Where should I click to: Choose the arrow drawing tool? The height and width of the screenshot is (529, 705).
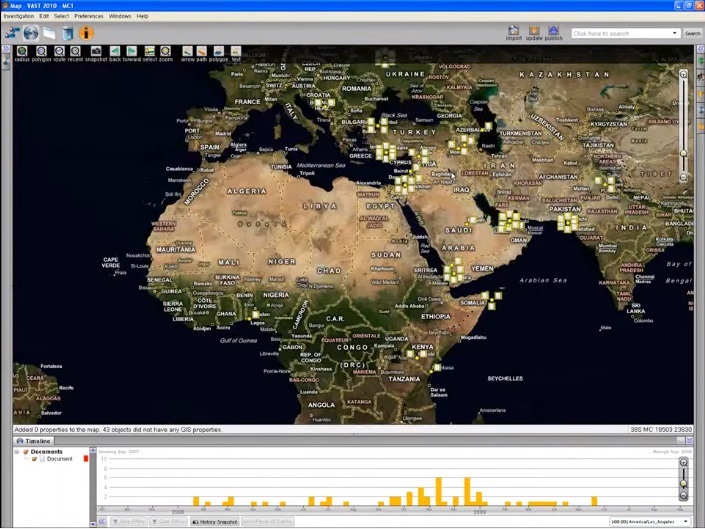pos(187,51)
